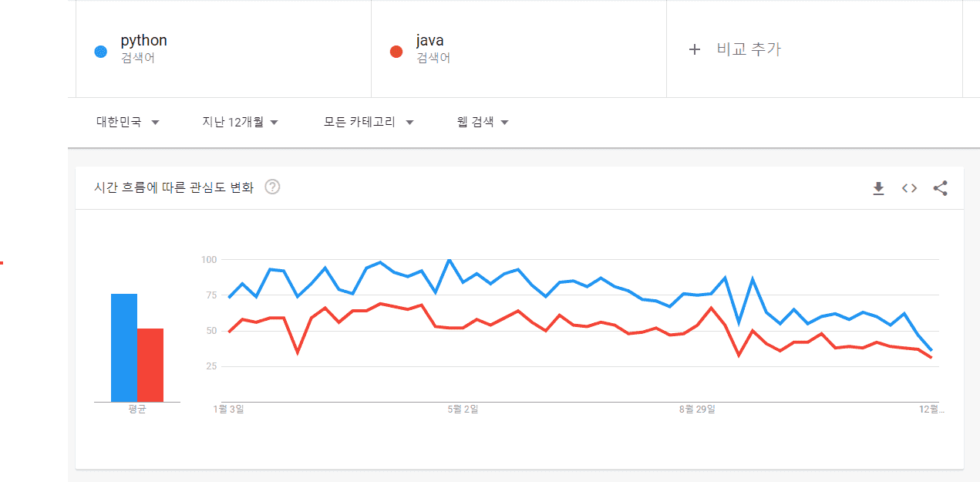
Task: Share the interest over time chart
Action: [940, 188]
